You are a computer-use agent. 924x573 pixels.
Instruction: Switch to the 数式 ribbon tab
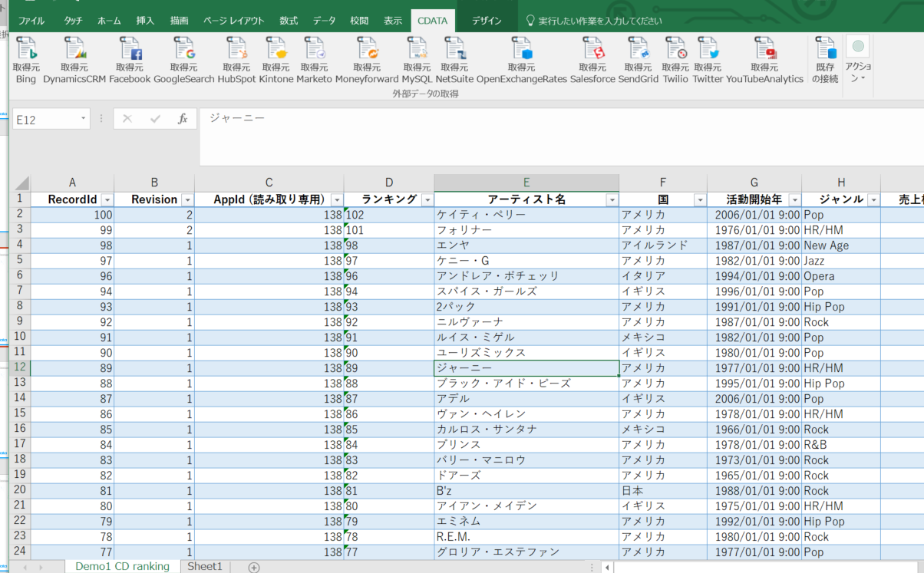click(288, 21)
